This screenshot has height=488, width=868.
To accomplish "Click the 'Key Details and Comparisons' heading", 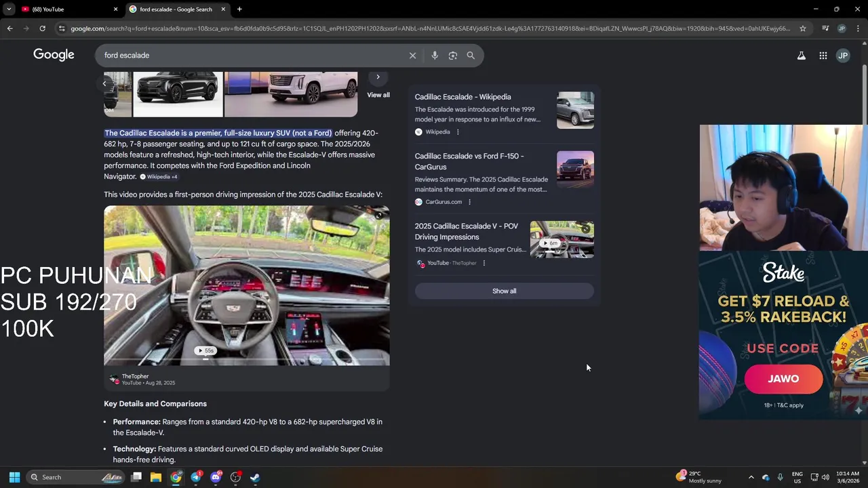I will click(155, 404).
